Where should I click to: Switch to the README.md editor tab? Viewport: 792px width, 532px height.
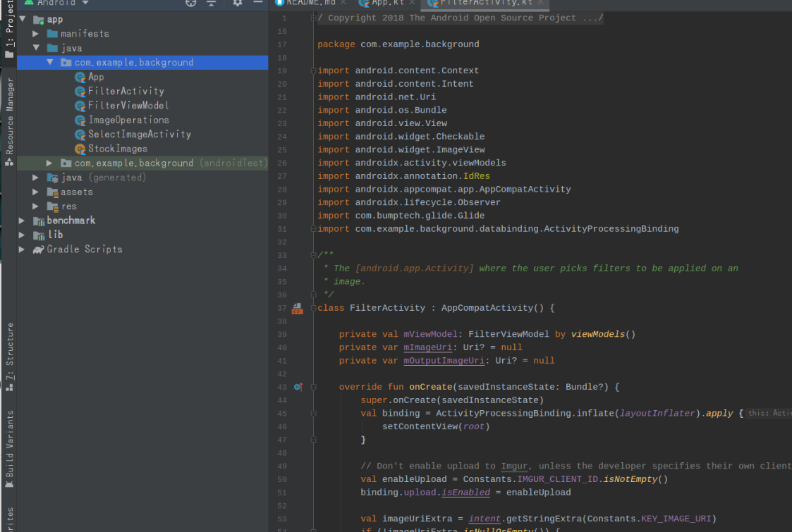(310, 3)
